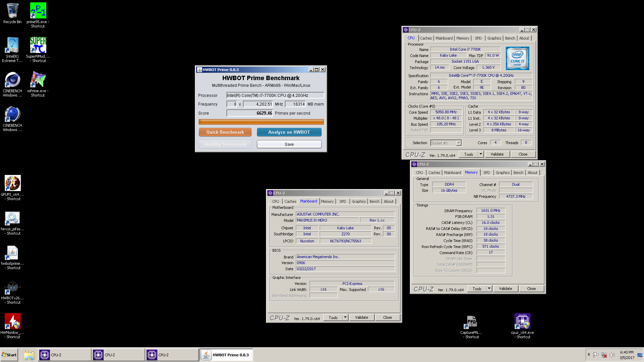
Task: Click Save in HWBOT Prime window
Action: pyautogui.click(x=289, y=144)
